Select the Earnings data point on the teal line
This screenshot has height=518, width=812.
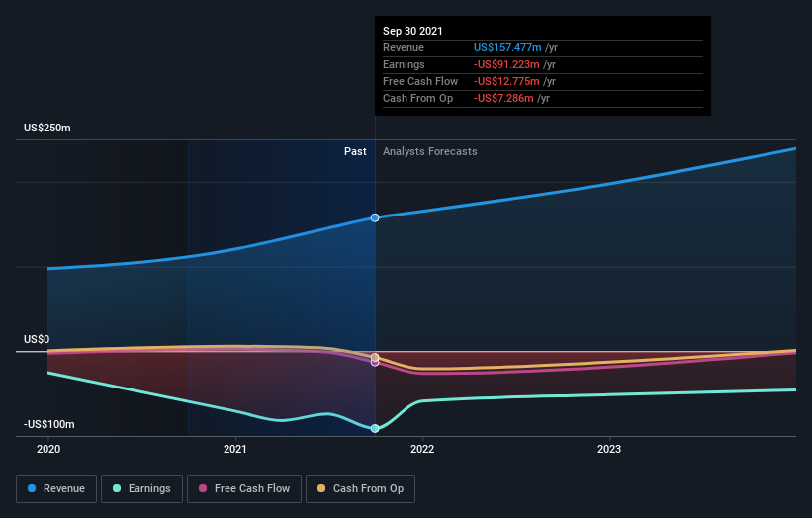[x=375, y=428]
